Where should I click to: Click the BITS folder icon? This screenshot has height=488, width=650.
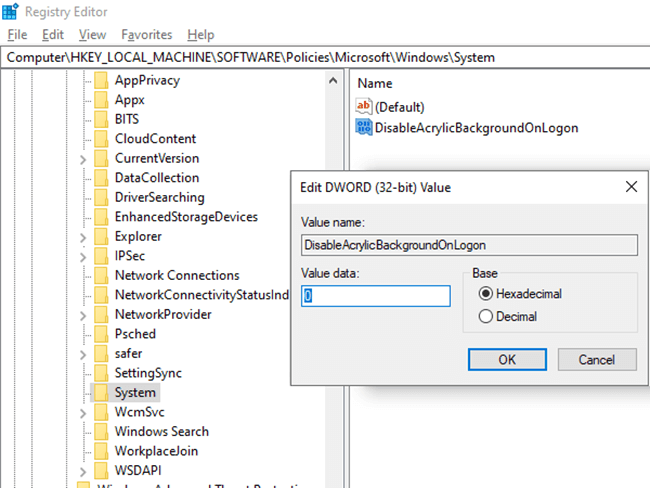coord(101,119)
